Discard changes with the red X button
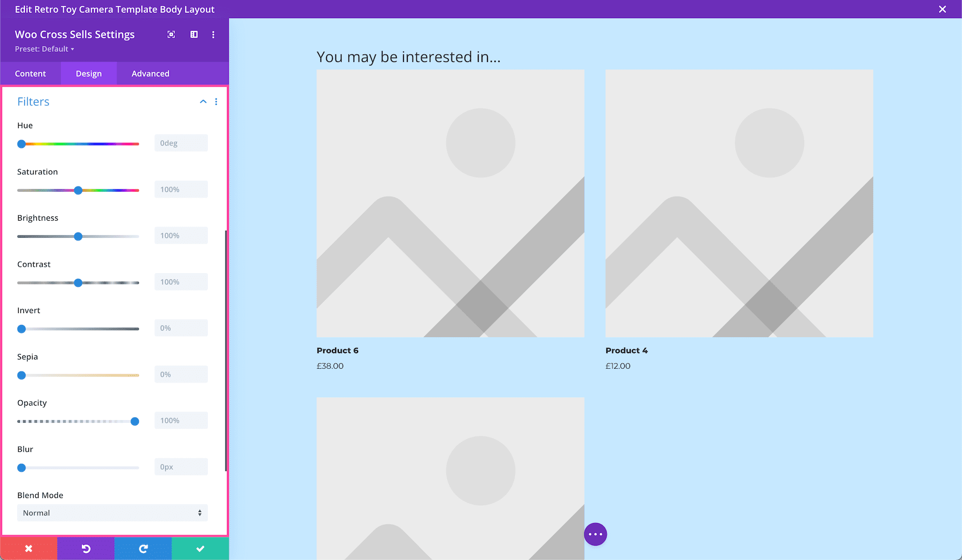The height and width of the screenshot is (560, 962). point(28,548)
